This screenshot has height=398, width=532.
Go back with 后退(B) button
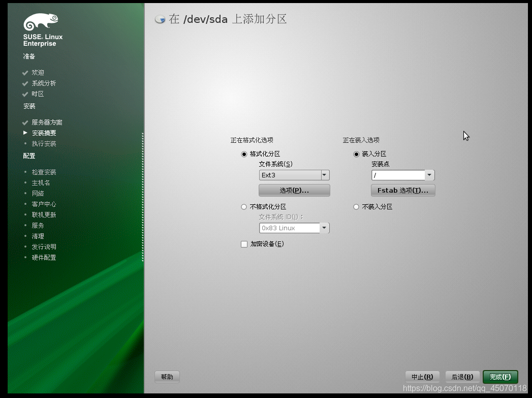coord(462,377)
